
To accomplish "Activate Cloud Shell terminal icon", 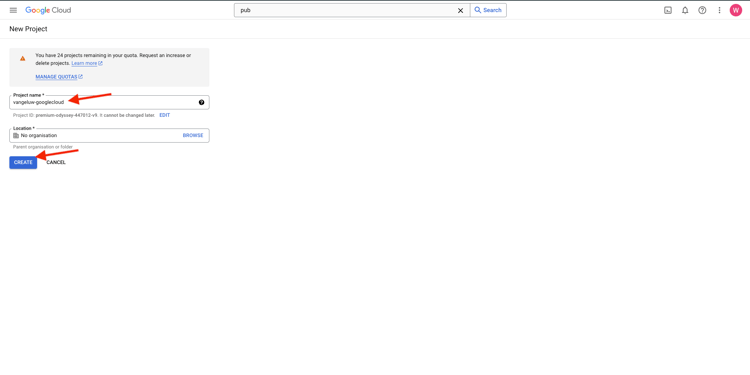I will pos(668,10).
